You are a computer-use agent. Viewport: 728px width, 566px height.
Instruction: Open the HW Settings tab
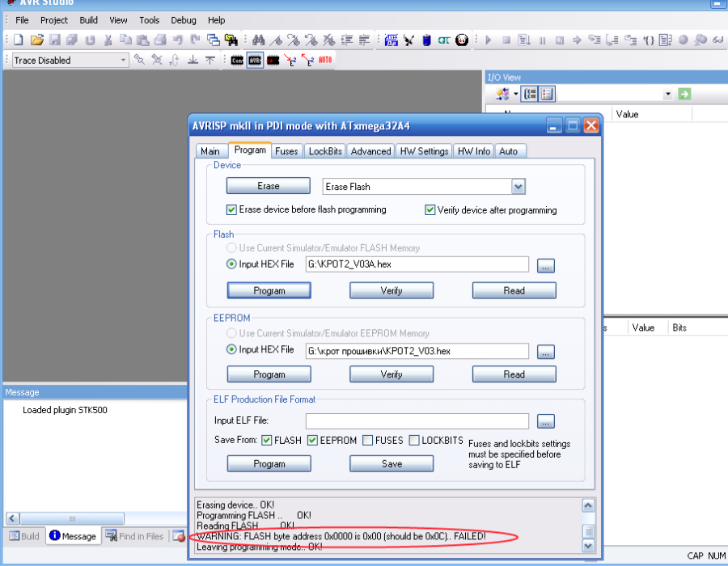click(x=424, y=151)
